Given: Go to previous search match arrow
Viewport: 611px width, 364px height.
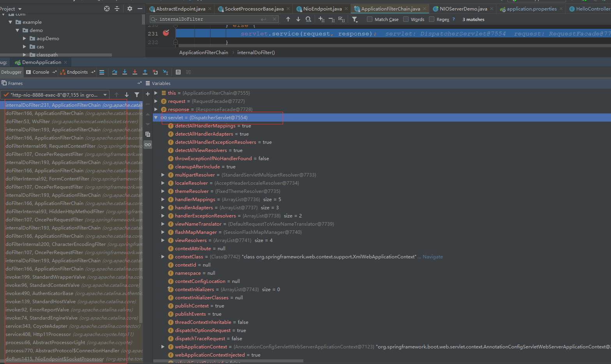Looking at the screenshot, I should click(x=288, y=19).
